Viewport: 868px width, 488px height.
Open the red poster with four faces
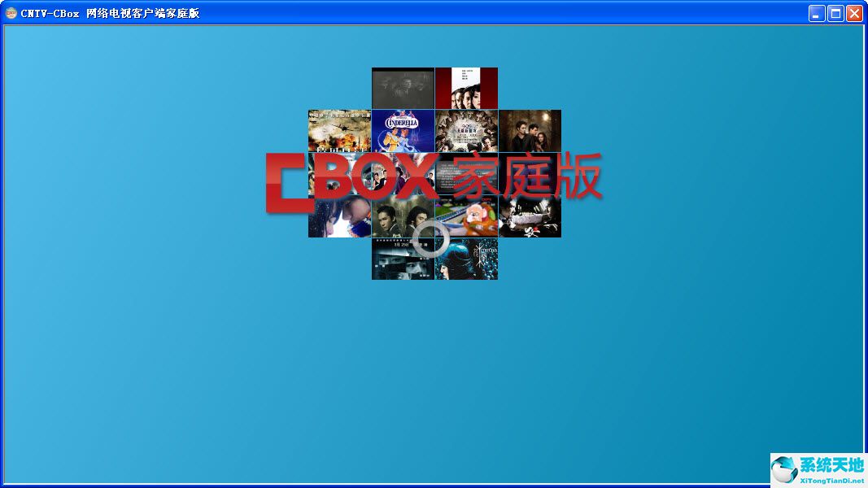466,87
